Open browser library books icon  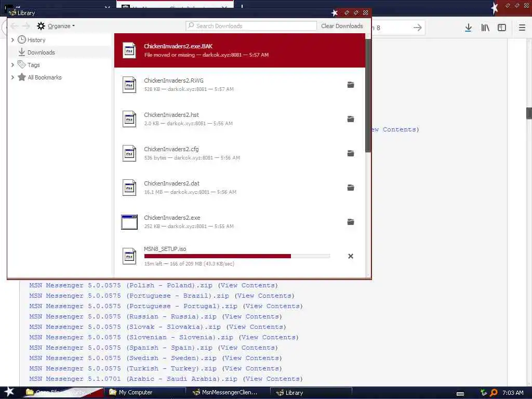click(x=485, y=28)
